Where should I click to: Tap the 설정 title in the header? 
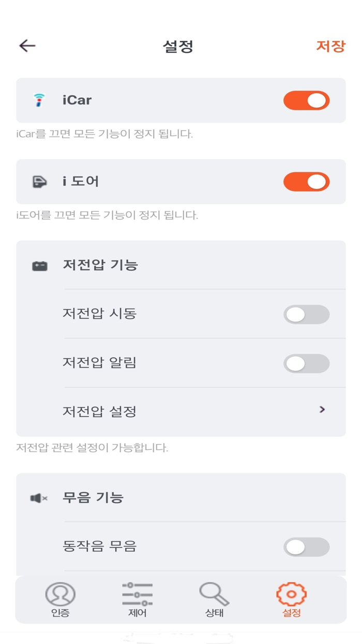[181, 46]
